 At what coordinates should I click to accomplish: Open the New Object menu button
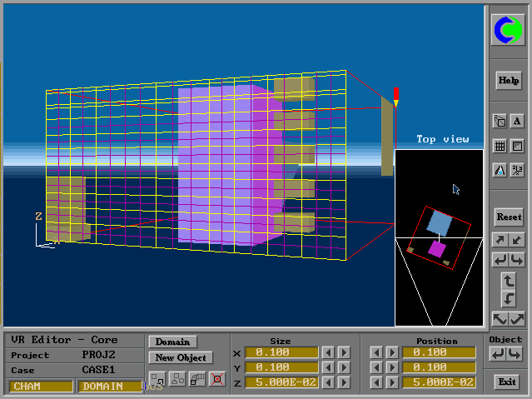point(180,357)
